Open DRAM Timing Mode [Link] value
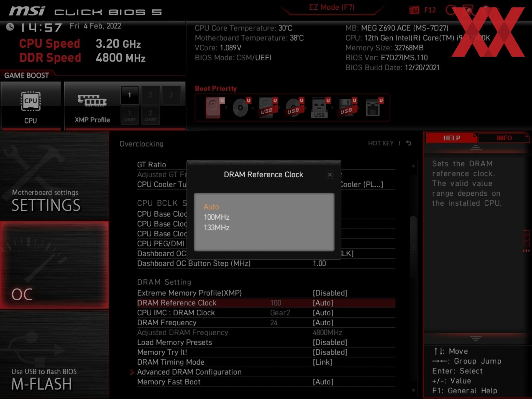The image size is (532, 399). (x=323, y=362)
